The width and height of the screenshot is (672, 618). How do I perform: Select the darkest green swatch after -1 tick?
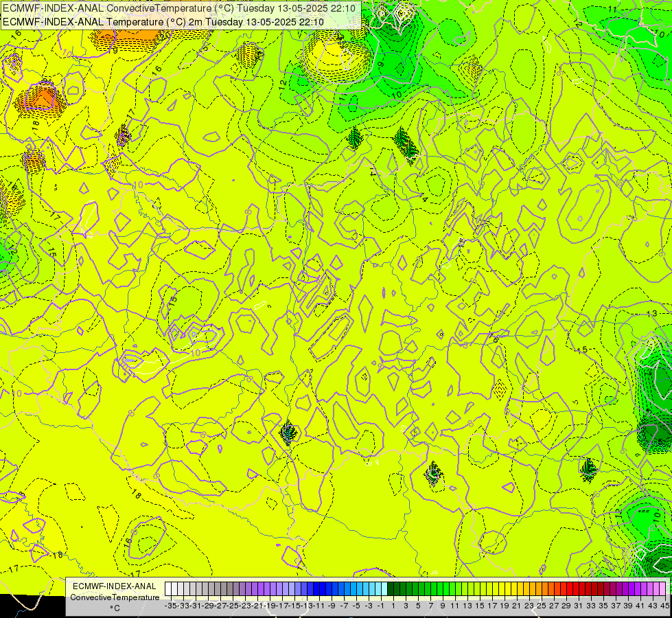pos(391,589)
